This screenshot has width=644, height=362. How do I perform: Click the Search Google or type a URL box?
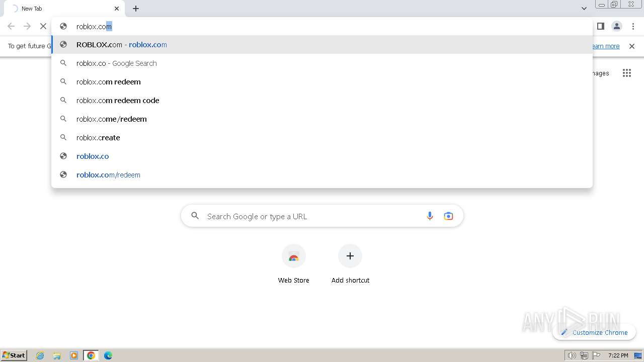point(322,216)
